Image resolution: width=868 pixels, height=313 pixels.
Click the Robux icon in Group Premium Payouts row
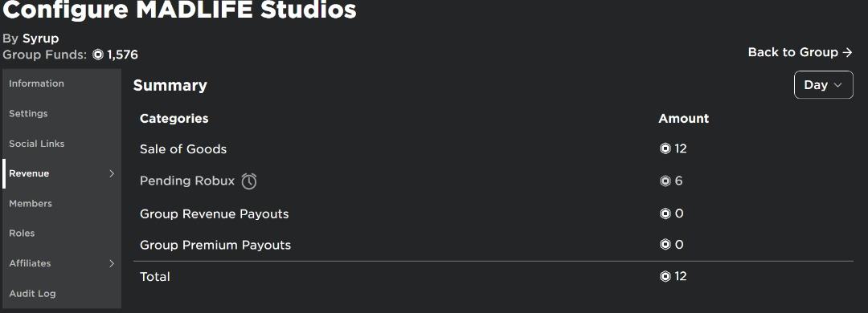pyautogui.click(x=665, y=245)
